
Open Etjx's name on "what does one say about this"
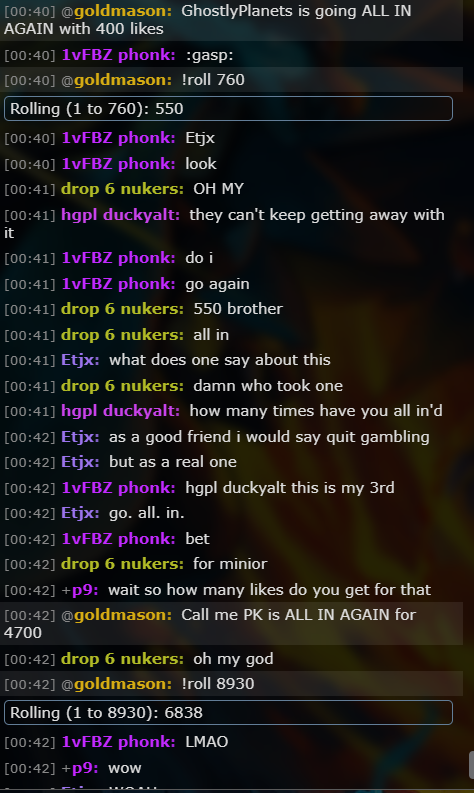point(80,360)
